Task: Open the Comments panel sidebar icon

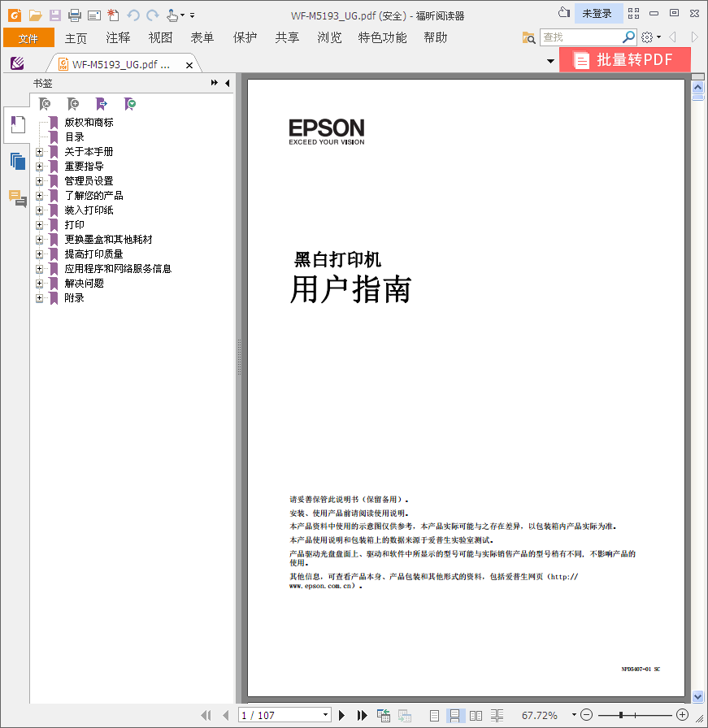Action: pyautogui.click(x=18, y=198)
